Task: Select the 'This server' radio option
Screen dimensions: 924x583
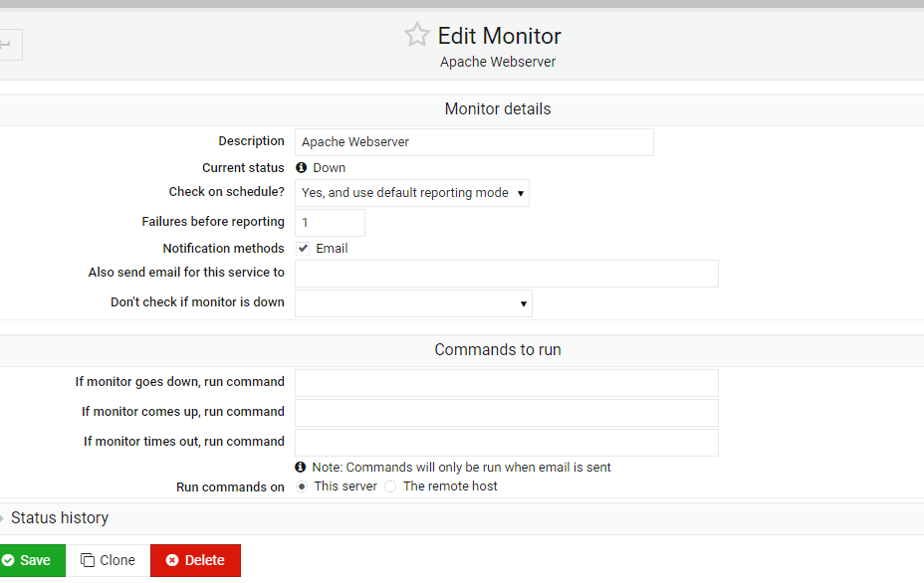Action: pyautogui.click(x=302, y=486)
